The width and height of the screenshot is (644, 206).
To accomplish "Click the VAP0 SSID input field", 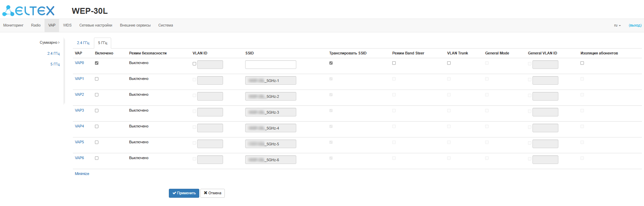I will [270, 64].
